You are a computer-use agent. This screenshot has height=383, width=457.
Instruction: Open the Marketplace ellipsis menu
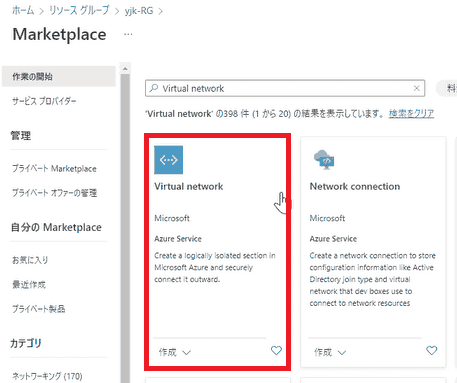click(x=128, y=34)
